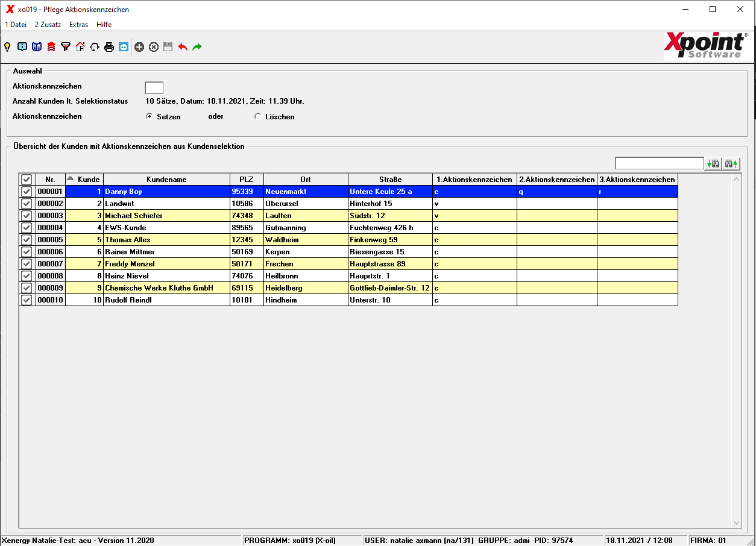Search downward with binoculars button
This screenshot has width=756, height=546.
714,163
